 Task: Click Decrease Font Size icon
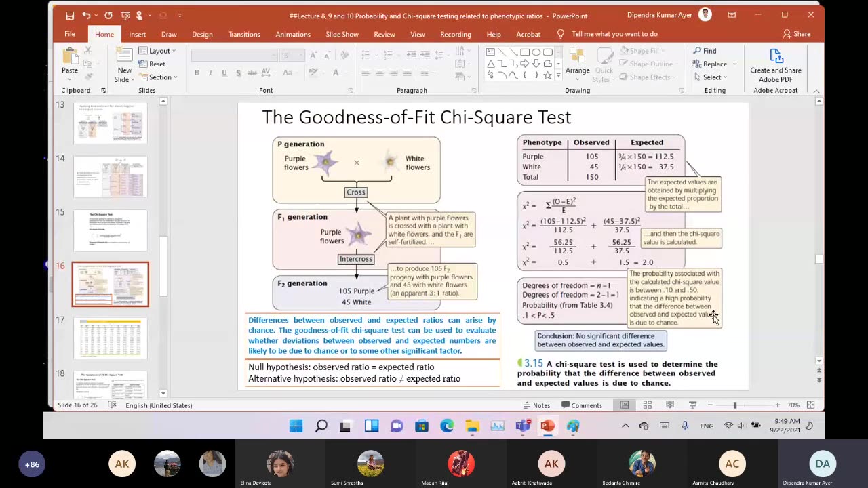(x=327, y=55)
